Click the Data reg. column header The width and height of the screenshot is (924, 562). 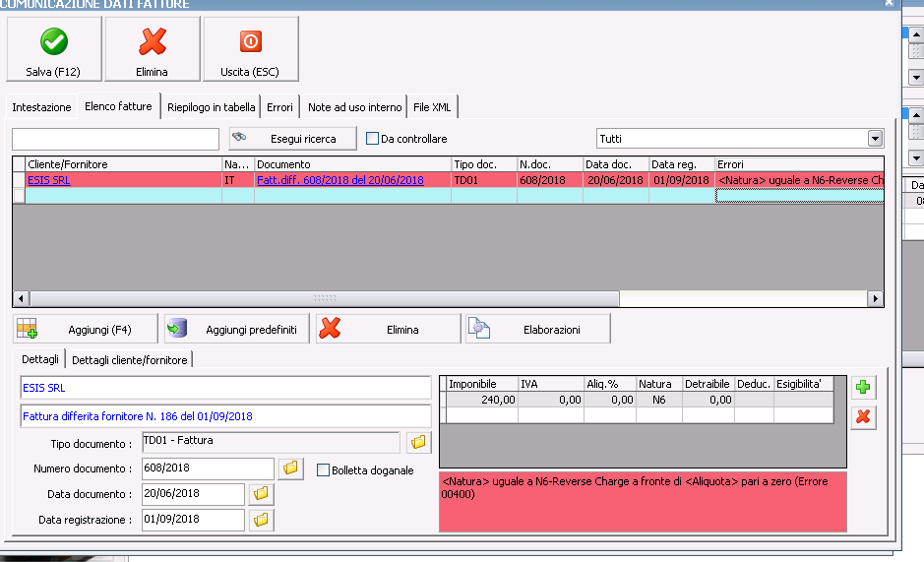click(682, 164)
